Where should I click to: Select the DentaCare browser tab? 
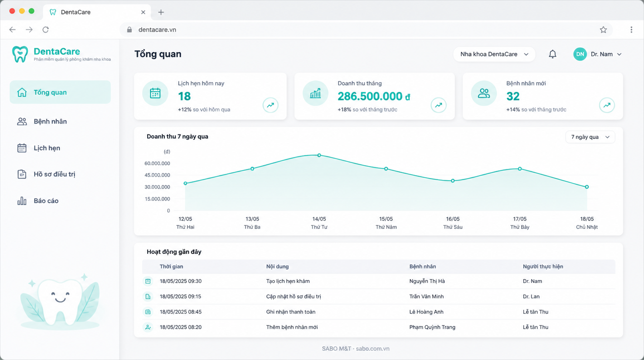click(97, 12)
